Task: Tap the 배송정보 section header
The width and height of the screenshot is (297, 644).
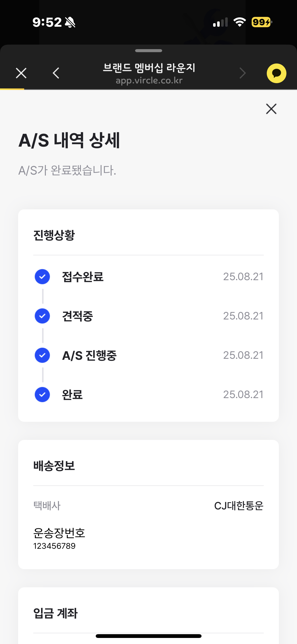Action: click(54, 466)
